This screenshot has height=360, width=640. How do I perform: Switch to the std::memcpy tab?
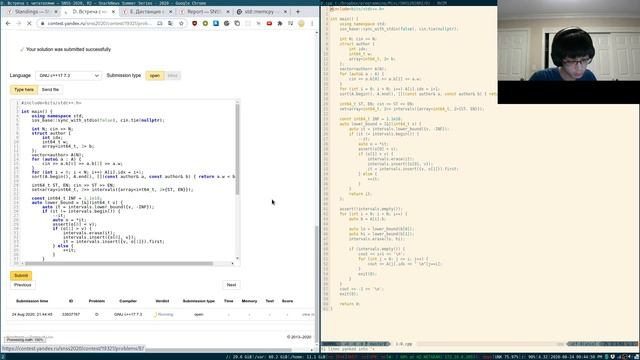(261, 12)
